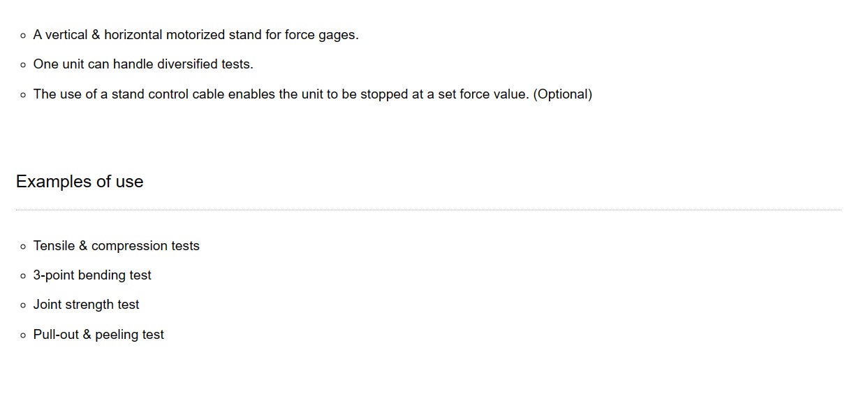Screen dimensions: 868x399
Task: Click the bullet marker before "One unit can handle"
Action: pos(24,65)
